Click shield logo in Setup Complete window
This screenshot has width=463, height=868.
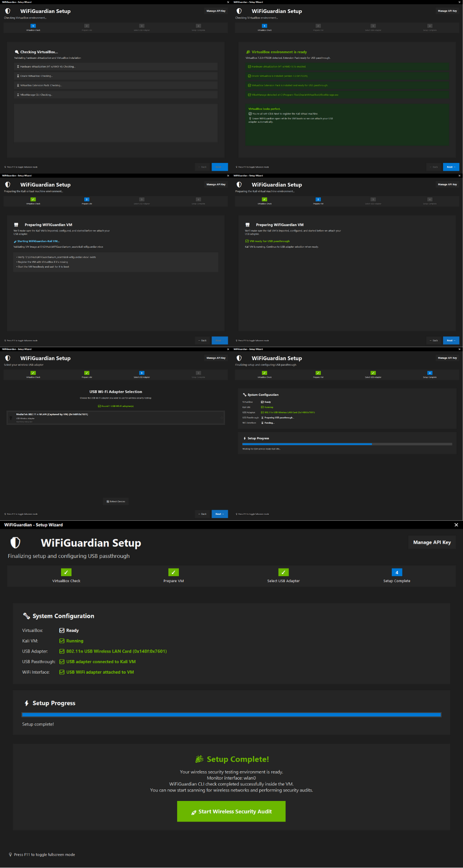pyautogui.click(x=15, y=543)
